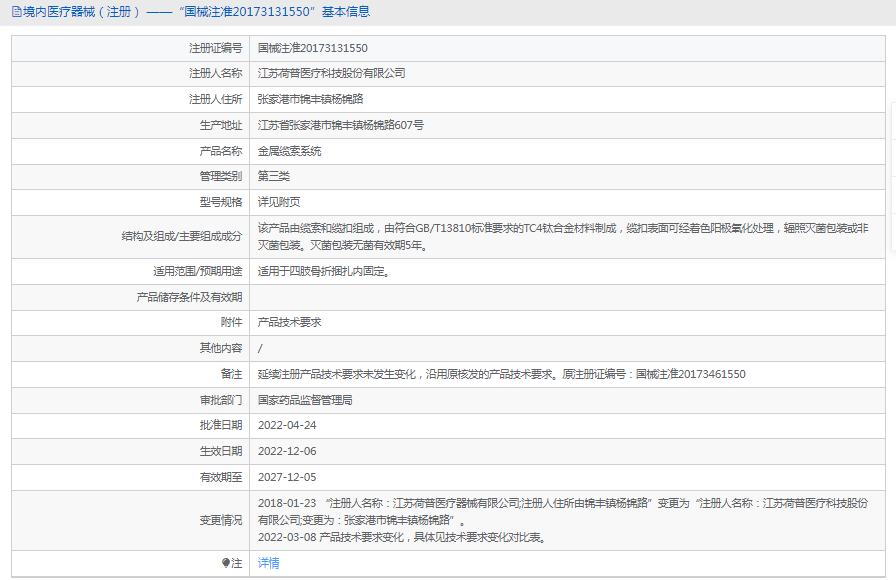Click the header title 境内医疗器械（注册）基本信息
Viewport: 896px width, 580px height.
click(x=197, y=11)
